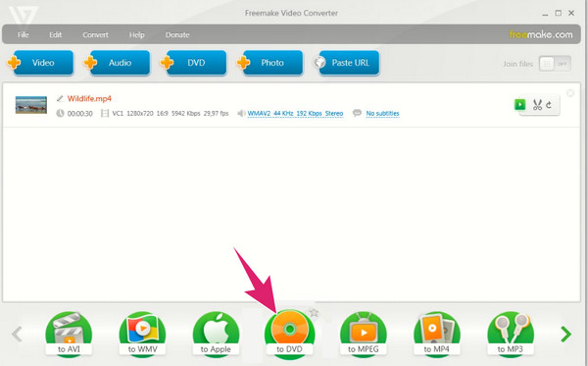The height and width of the screenshot is (366, 588).
Task: Open the WMAV2 audio track options
Action: (295, 114)
